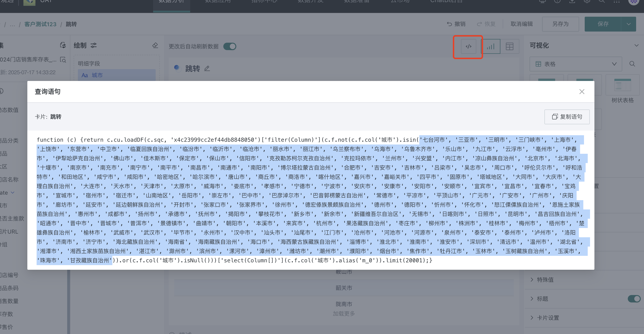Toggle auto refresh data switch

pyautogui.click(x=230, y=46)
